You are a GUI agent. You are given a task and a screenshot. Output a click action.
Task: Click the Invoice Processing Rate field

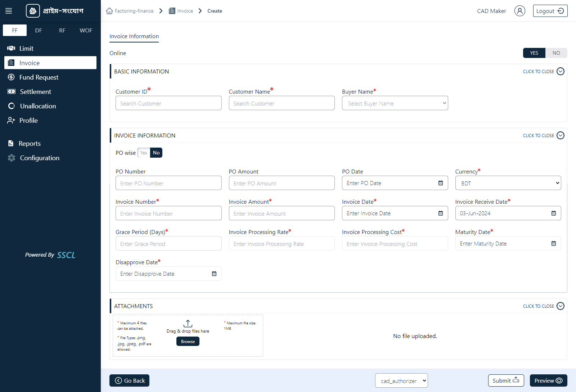click(x=282, y=243)
